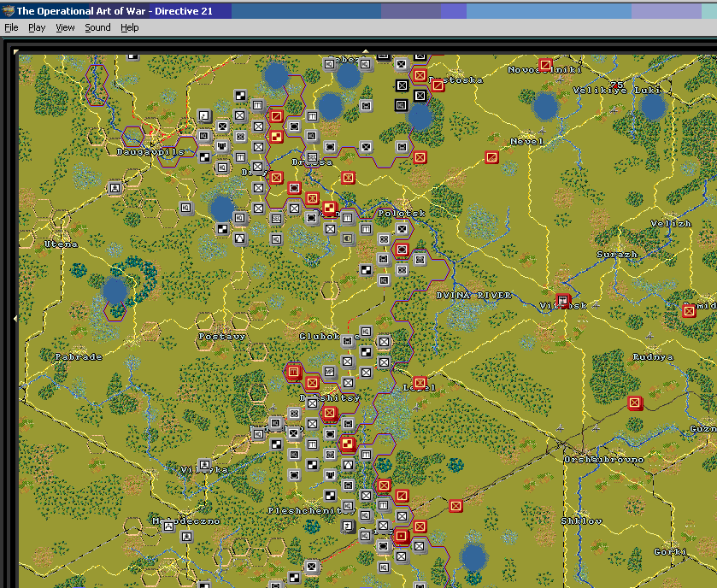Screen dimensions: 717x588
Task: Click the map scroll arrow on the left edge
Action: pos(15,318)
